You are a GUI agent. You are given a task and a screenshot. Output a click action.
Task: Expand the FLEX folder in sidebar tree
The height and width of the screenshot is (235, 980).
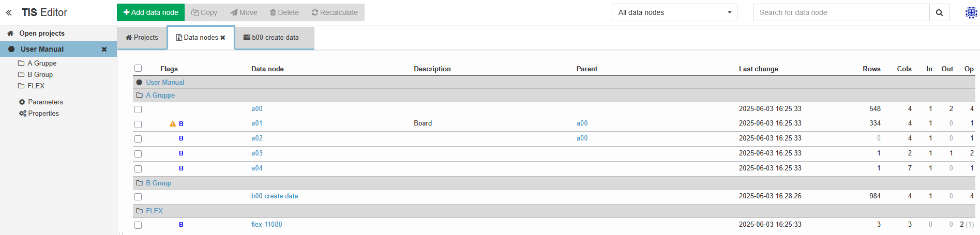31,86
